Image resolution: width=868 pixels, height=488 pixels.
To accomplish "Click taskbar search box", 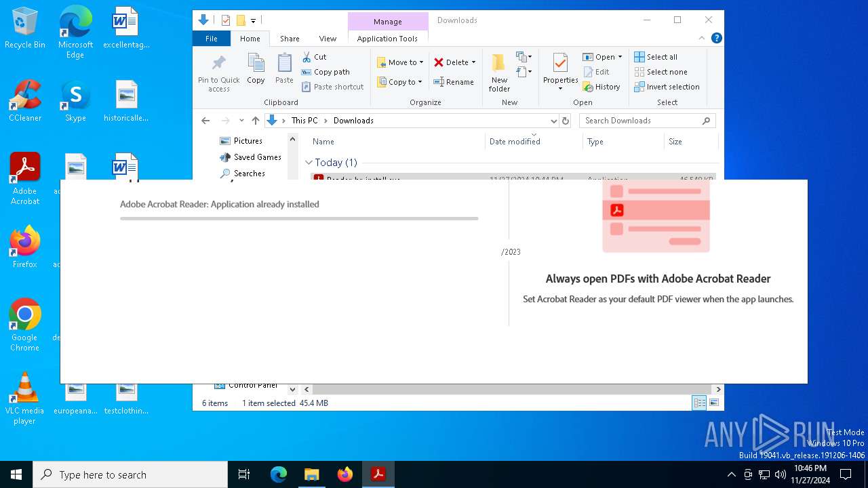I will (130, 474).
